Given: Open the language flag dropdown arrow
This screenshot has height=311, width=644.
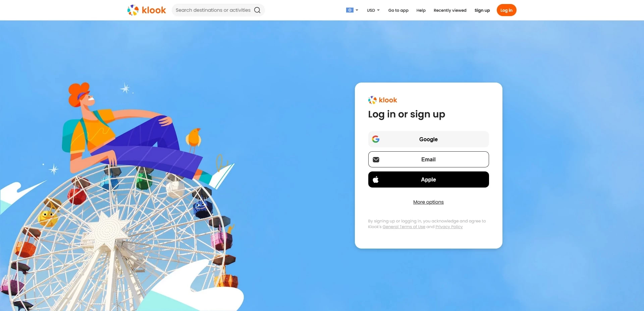Looking at the screenshot, I should [357, 10].
